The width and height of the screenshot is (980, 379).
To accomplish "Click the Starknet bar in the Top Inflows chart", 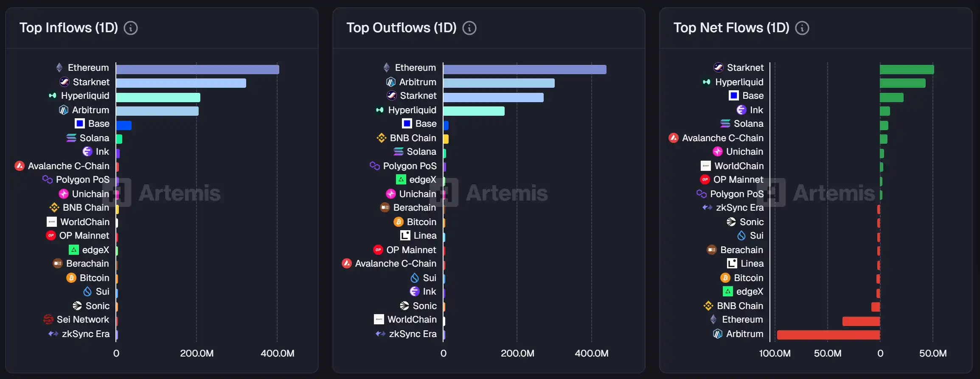I will tap(181, 83).
